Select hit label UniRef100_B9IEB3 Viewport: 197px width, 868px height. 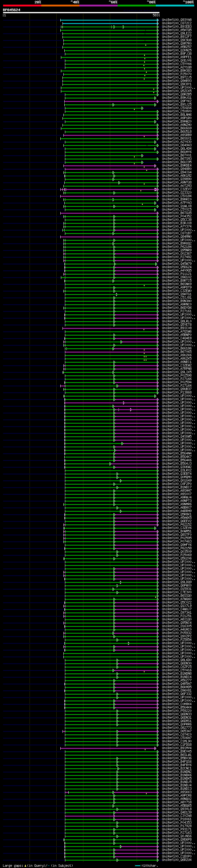(177, 26)
